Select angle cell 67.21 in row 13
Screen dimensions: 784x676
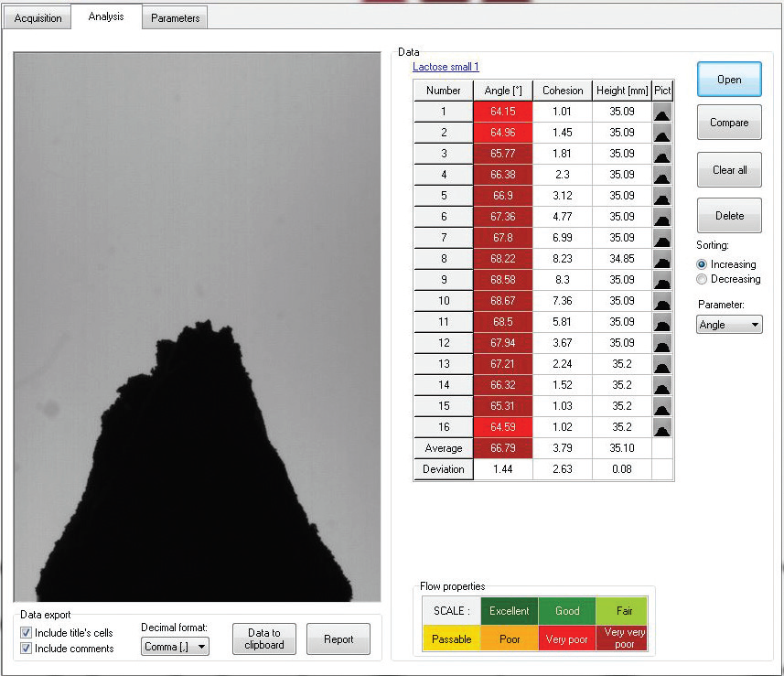pyautogui.click(x=503, y=363)
